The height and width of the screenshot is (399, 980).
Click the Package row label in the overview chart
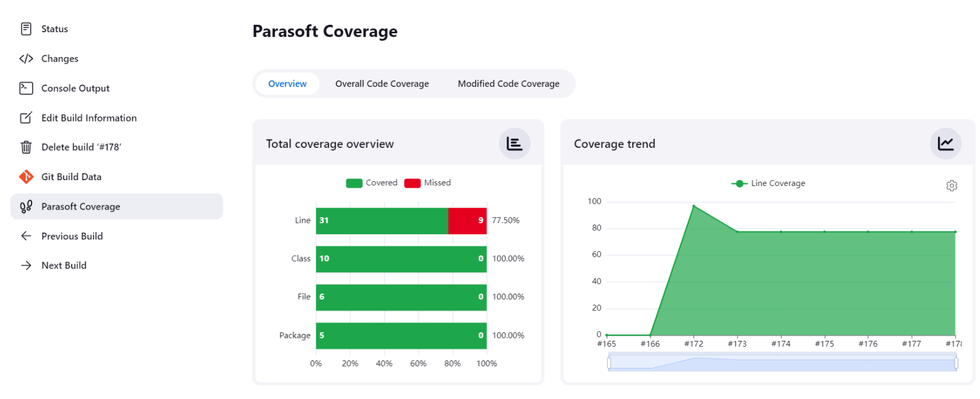click(x=295, y=335)
